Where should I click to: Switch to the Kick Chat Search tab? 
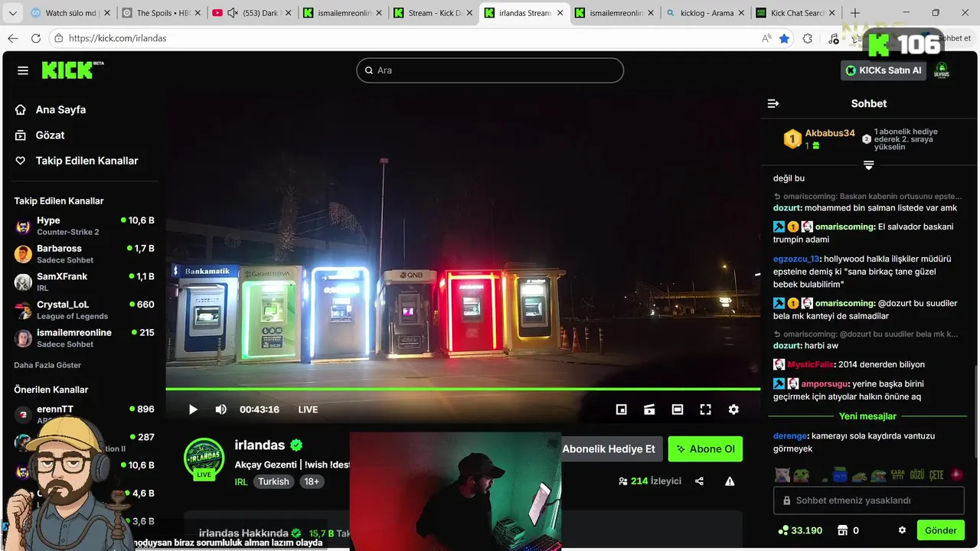click(x=795, y=13)
